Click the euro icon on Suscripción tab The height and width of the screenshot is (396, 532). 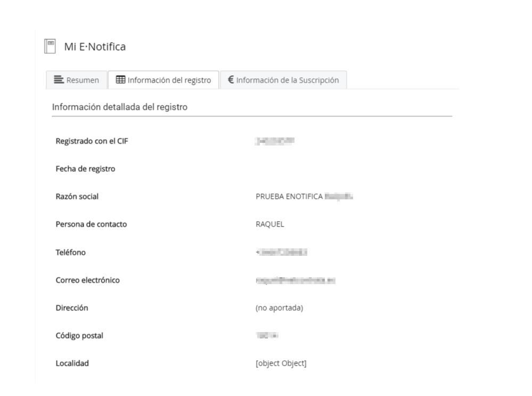point(231,80)
